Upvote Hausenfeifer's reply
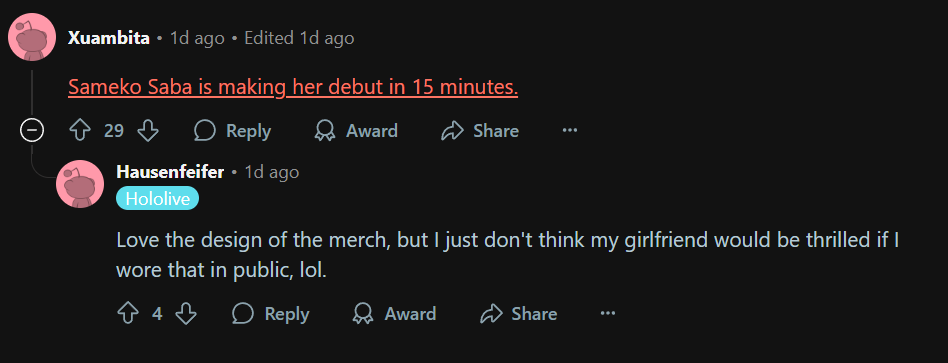 128,313
